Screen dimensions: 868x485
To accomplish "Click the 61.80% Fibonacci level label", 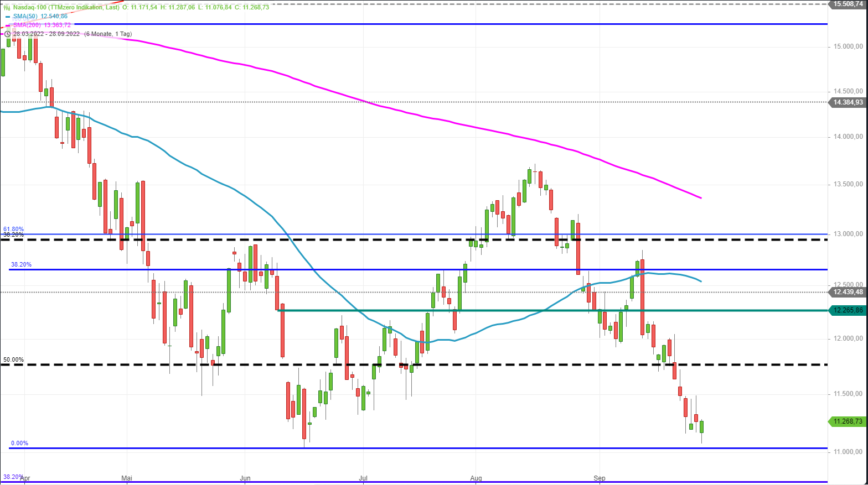I will click(x=14, y=229).
